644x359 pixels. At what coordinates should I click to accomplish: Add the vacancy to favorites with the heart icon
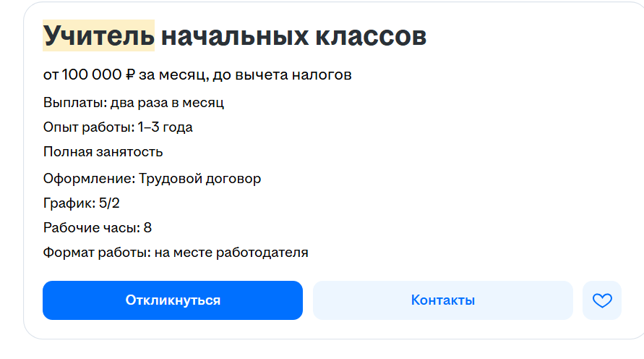click(601, 300)
